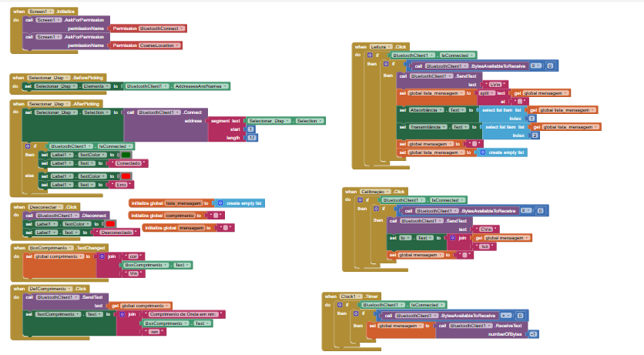Click the green color block for Label1 TextColor
This screenshot has width=644, height=355.
pyautogui.click(x=126, y=154)
